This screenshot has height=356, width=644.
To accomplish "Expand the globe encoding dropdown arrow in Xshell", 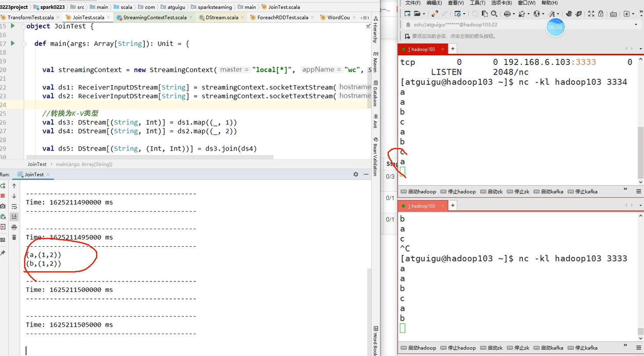I will pos(543,14).
